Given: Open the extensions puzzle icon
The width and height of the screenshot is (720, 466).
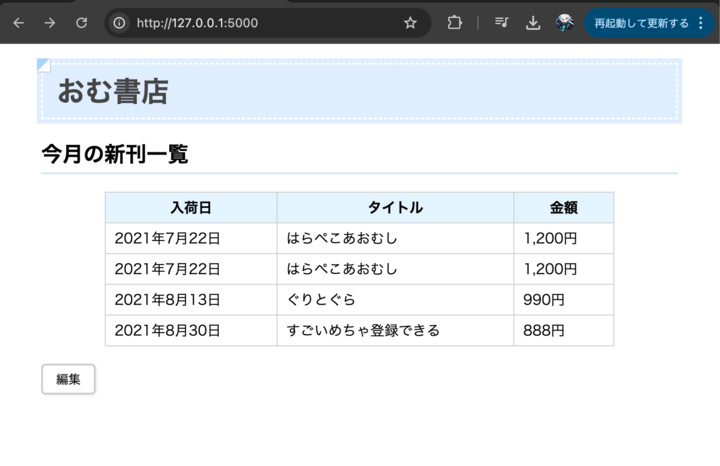Looking at the screenshot, I should (455, 22).
